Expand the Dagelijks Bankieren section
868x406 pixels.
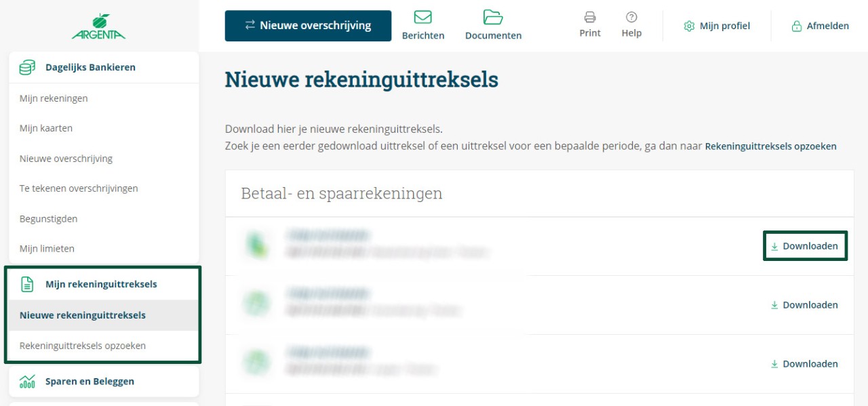[x=104, y=67]
